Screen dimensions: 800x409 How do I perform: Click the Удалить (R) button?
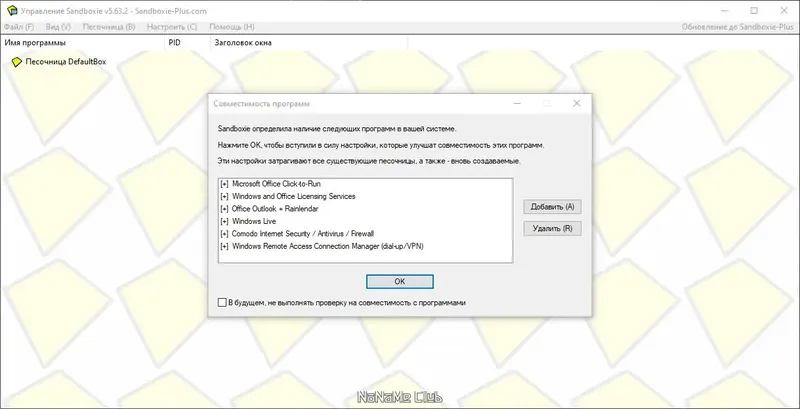[x=553, y=228]
